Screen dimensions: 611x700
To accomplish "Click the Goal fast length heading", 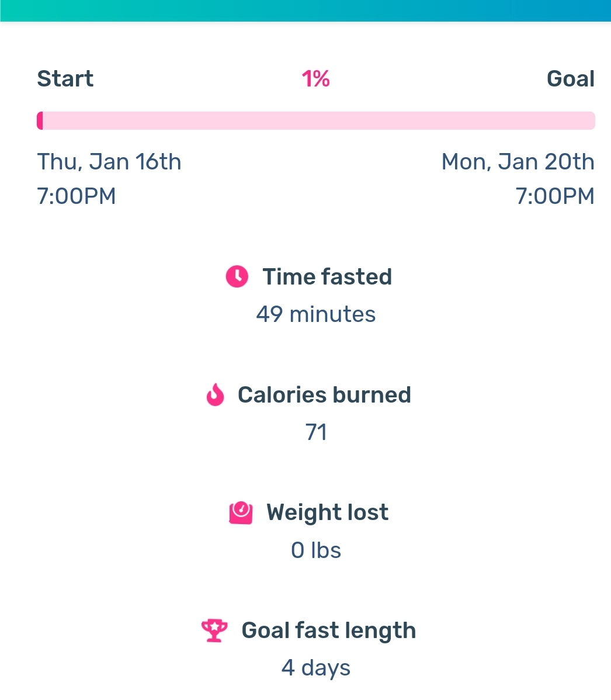I will (329, 630).
